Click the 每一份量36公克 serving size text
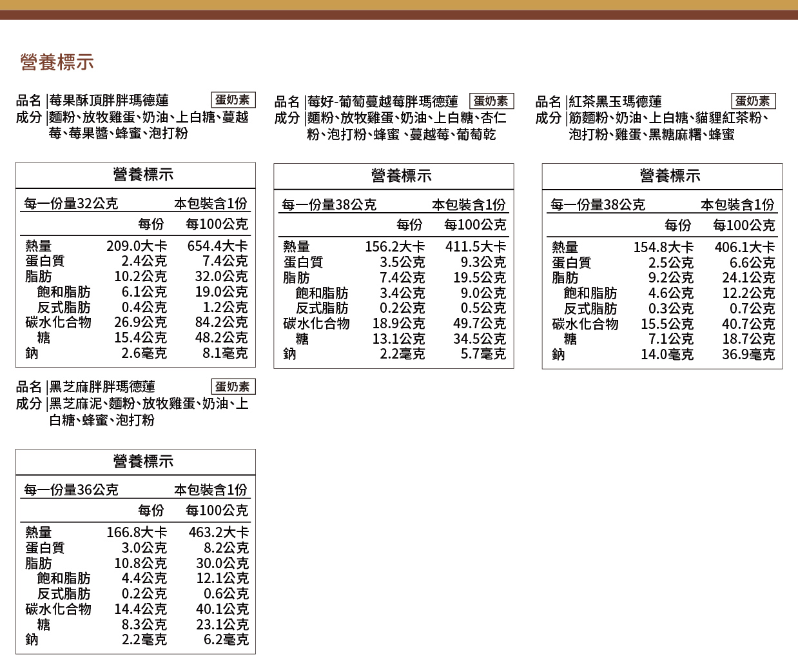 [x=71, y=490]
